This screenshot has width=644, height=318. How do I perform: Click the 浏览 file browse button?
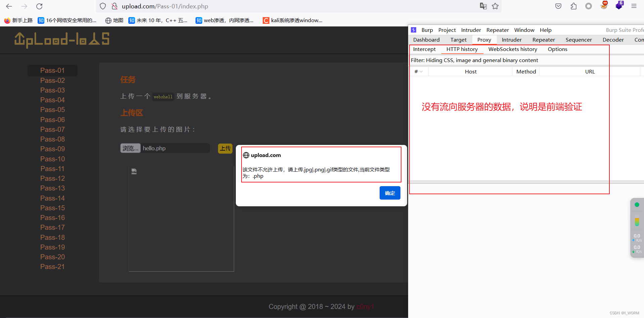click(130, 148)
